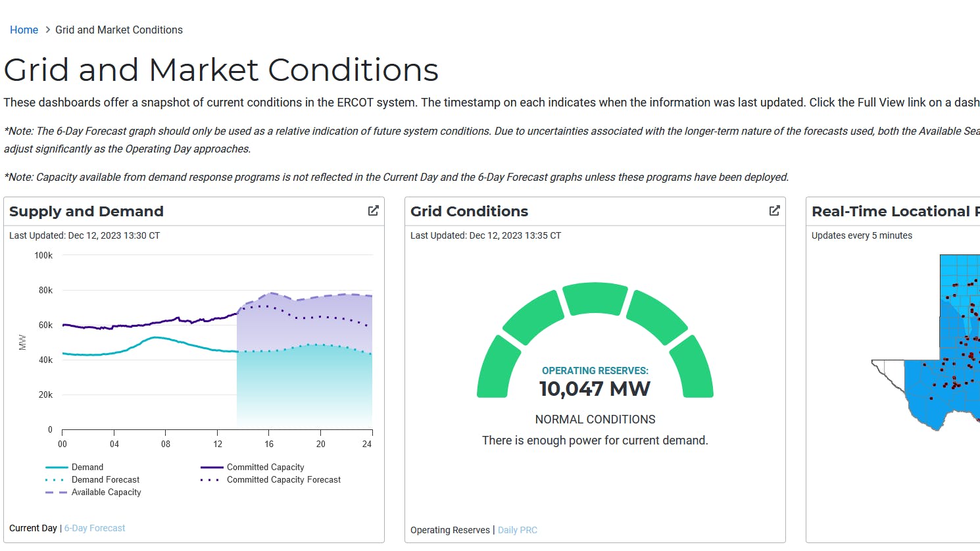Click the 10,047 MW operating reserves value
This screenshot has height=551, width=980.
click(x=595, y=389)
